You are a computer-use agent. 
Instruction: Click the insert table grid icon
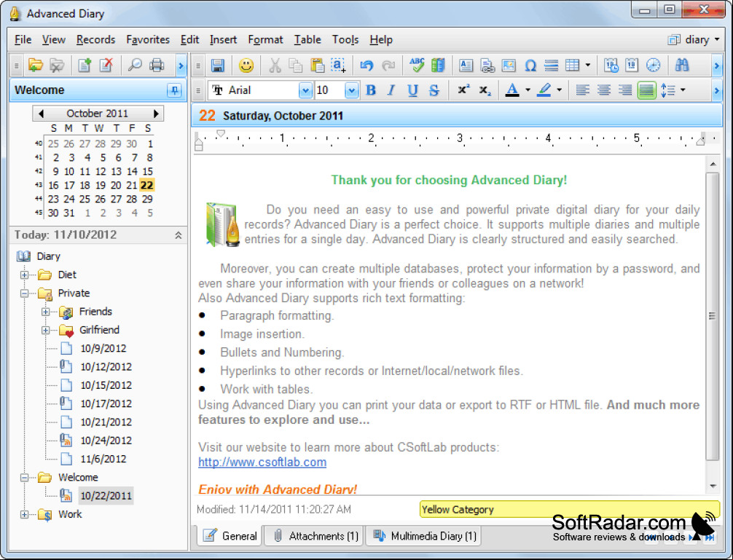pyautogui.click(x=573, y=66)
